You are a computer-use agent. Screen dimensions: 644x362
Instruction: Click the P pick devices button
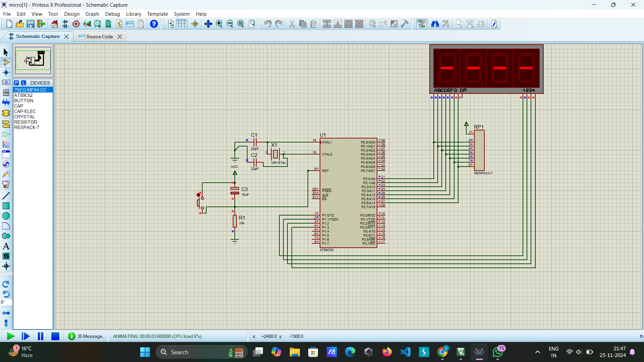(x=16, y=83)
